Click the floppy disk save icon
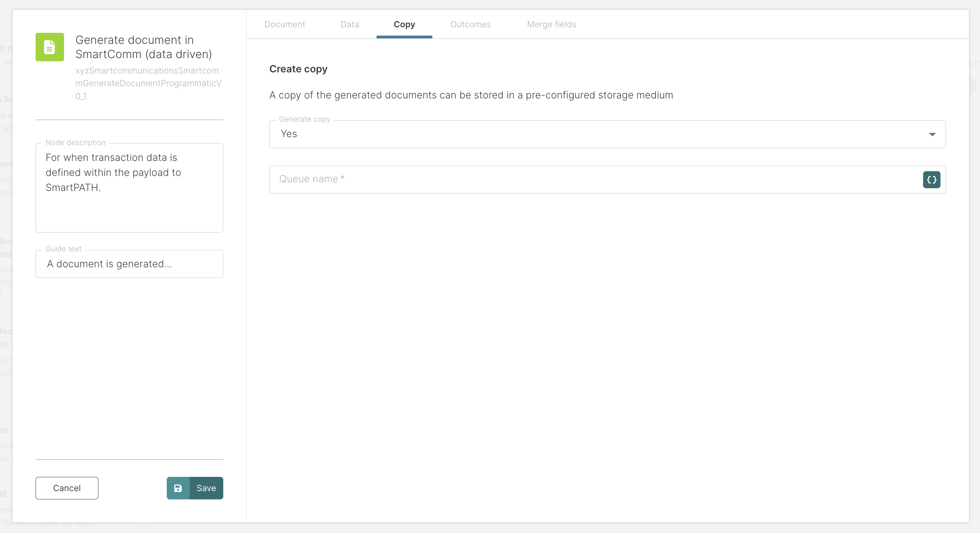Viewport: 980px width, 533px height. coord(178,488)
